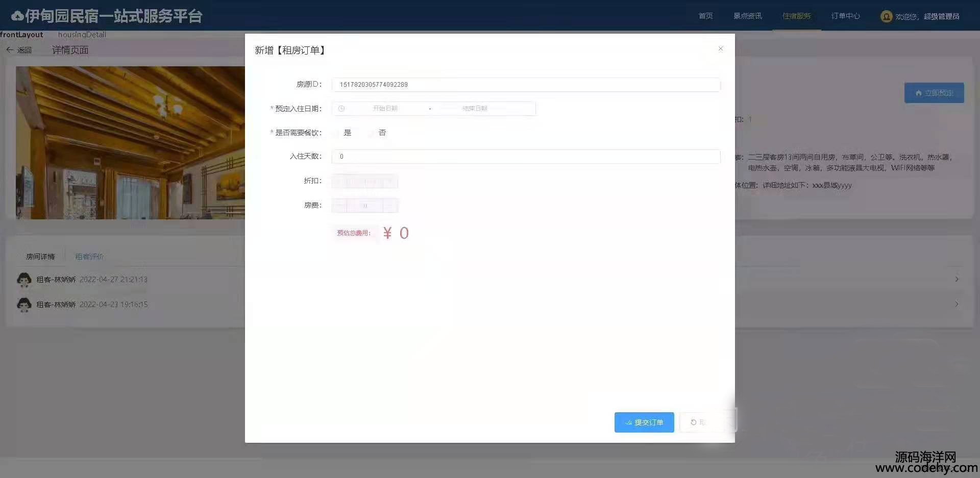Click the 入住天数 input field

(526, 157)
